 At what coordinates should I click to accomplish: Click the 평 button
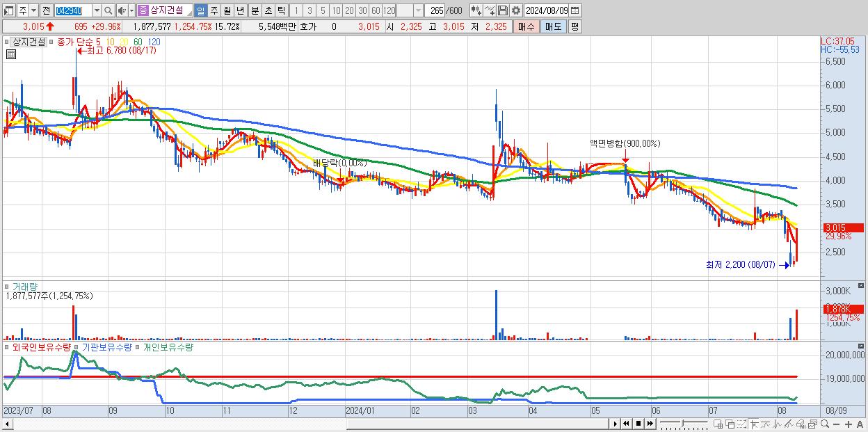(x=574, y=26)
